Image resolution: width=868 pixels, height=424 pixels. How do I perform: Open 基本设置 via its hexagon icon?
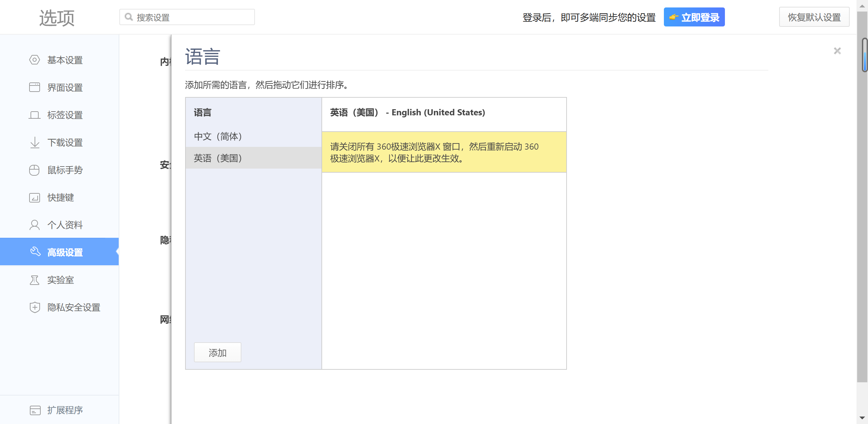[34, 60]
